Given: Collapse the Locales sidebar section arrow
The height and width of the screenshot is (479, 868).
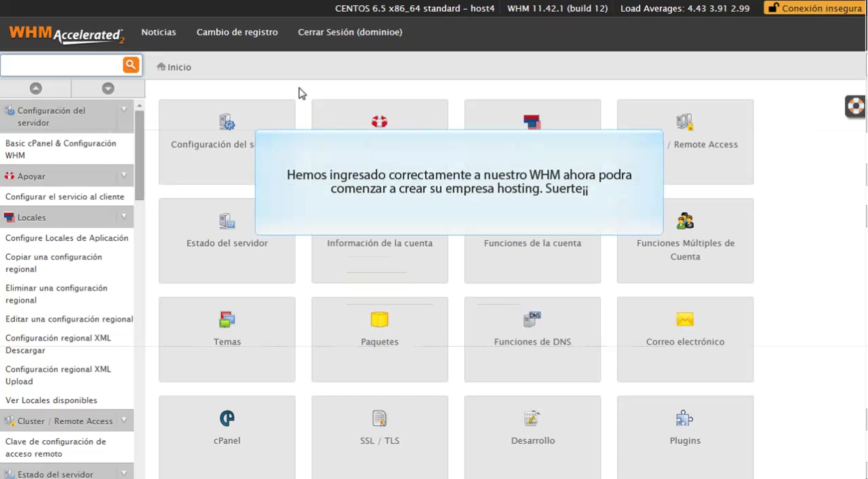Looking at the screenshot, I should [124, 217].
